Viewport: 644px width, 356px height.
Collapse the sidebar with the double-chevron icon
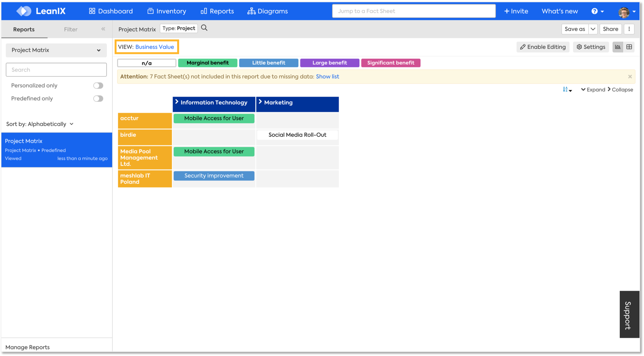tap(103, 29)
